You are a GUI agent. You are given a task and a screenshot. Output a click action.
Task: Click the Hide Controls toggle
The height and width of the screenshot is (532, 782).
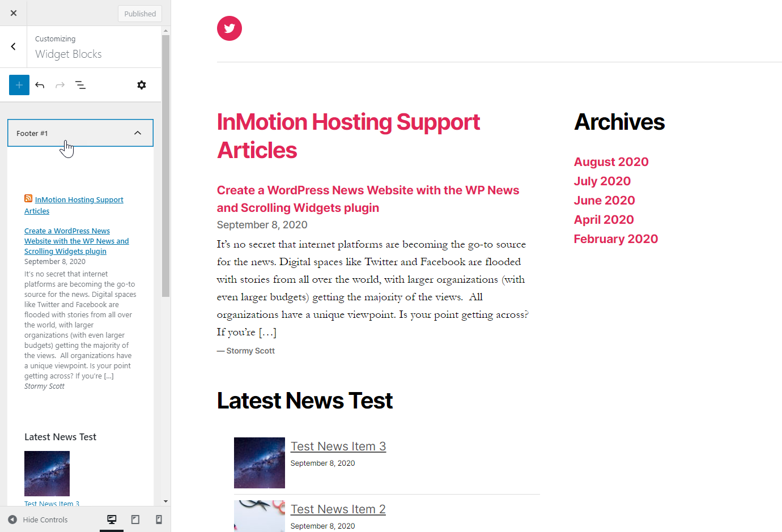click(x=38, y=519)
